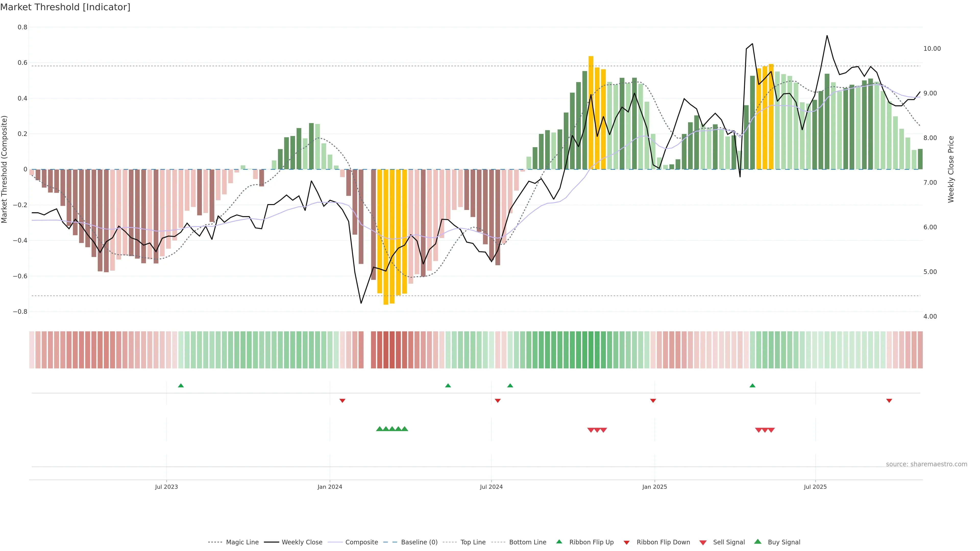
Task: Click Ribbon Flip Down red triangle in legend
Action: coord(627,543)
